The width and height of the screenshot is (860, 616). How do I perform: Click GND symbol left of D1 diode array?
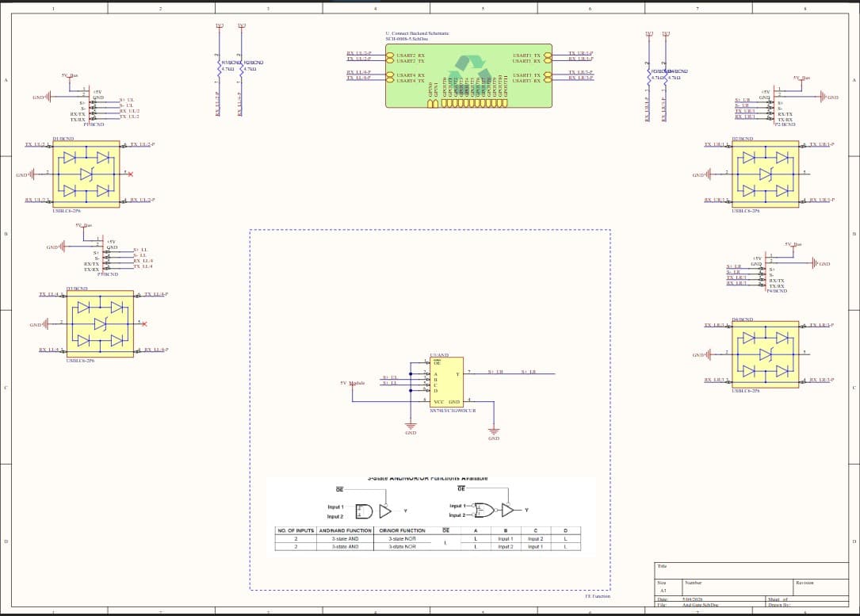25,174
